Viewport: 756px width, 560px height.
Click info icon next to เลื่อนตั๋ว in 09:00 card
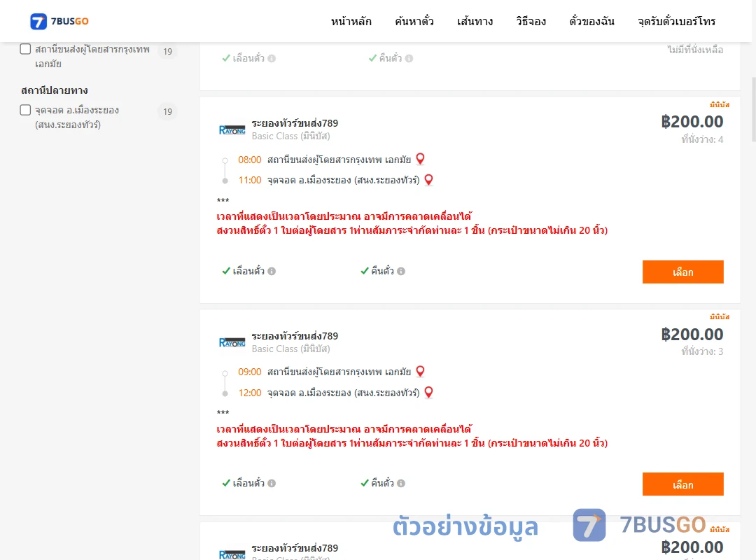[272, 483]
